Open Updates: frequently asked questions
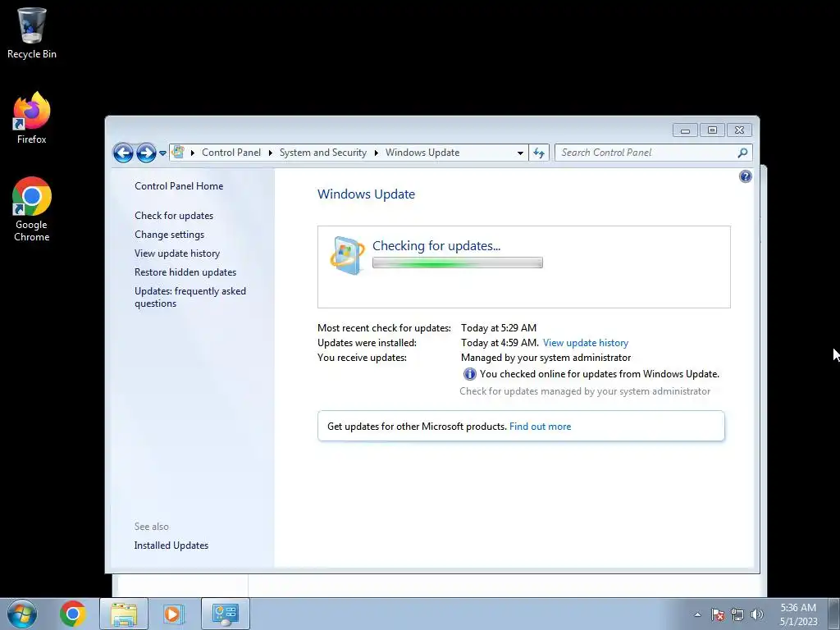The width and height of the screenshot is (840, 630). click(190, 297)
